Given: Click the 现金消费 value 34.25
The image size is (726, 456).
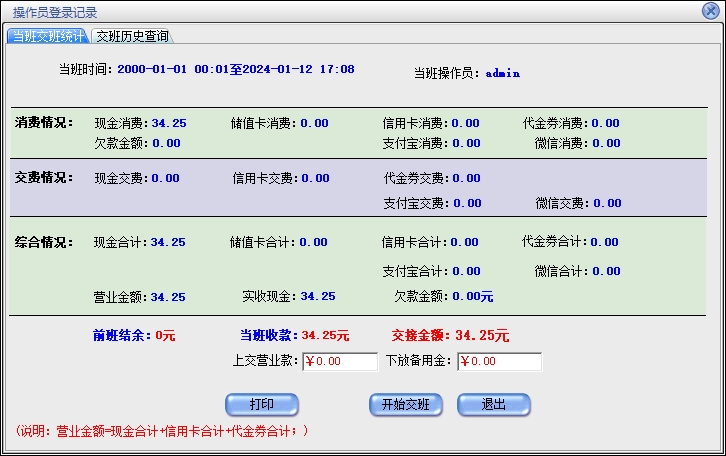Looking at the screenshot, I should 168,124.
